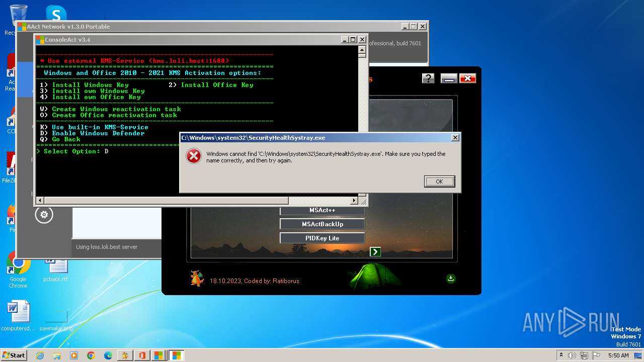Click 'Create Windows reactivation task' line
The width and height of the screenshot is (644, 362).
point(111,109)
